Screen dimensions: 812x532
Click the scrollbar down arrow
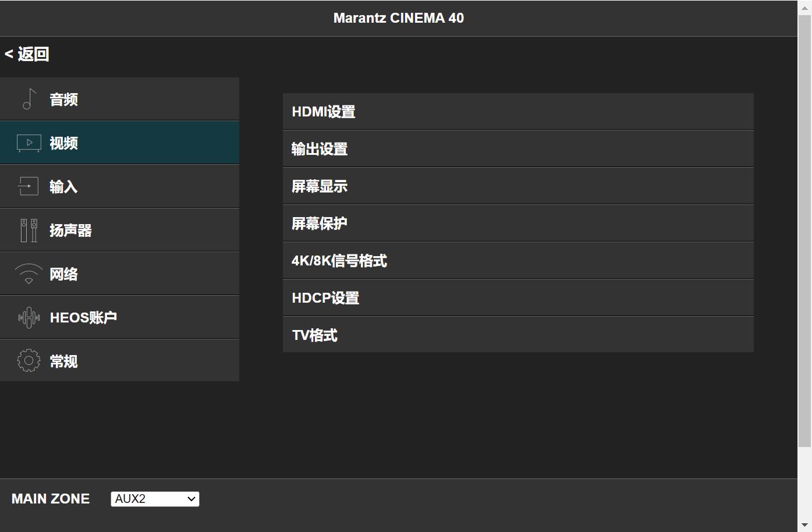pyautogui.click(x=806, y=526)
